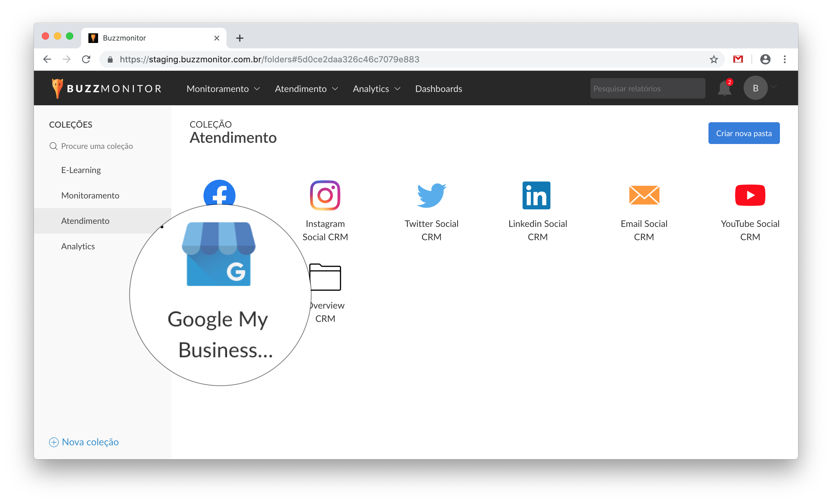Select Monitoramento collection in sidebar
The image size is (832, 504).
tap(90, 195)
